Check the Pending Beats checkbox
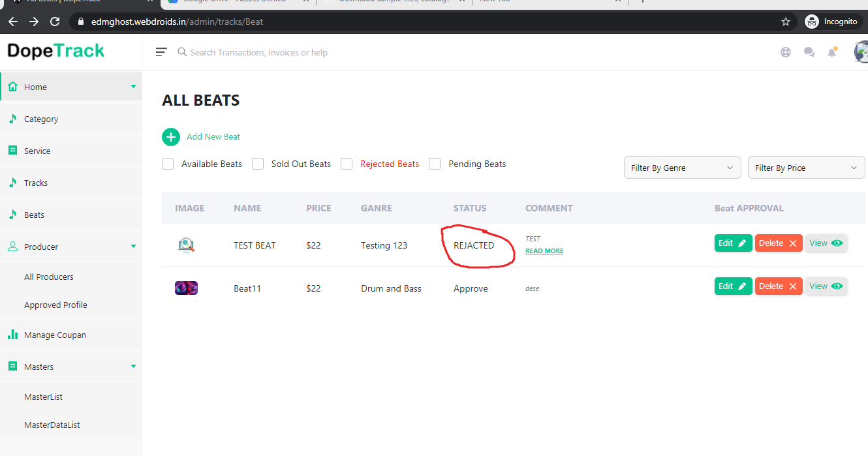868x456 pixels. pos(435,164)
